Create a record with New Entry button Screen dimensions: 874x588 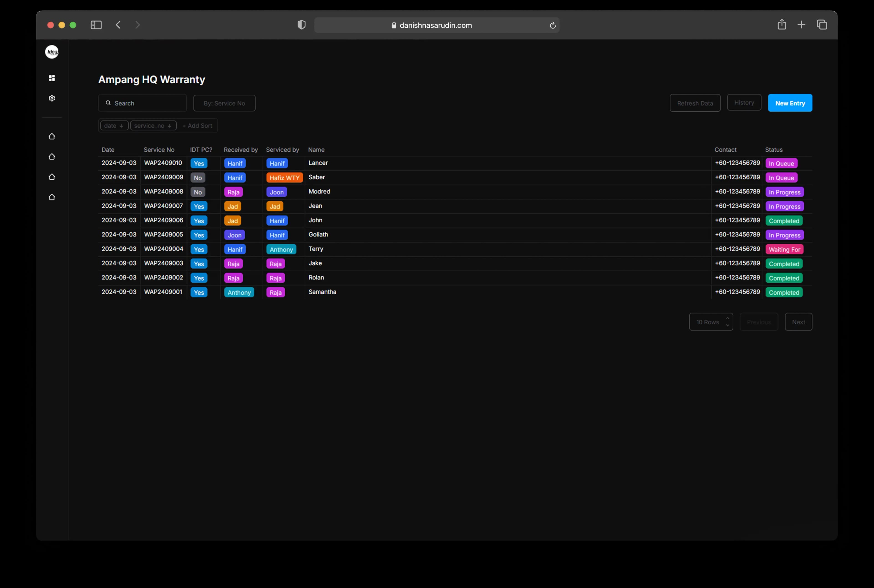[x=790, y=103]
